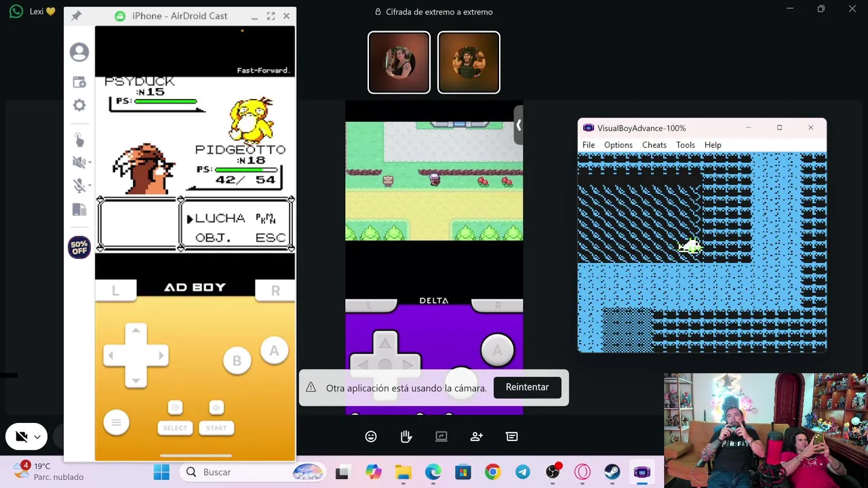Viewport: 868px width, 488px height.
Task: Toggle camera off button in call
Action: point(21,437)
